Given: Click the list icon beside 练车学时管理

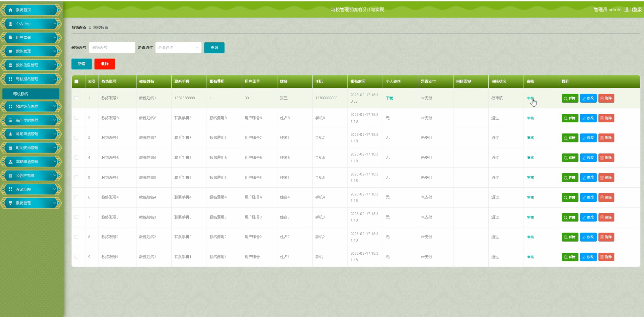Looking at the screenshot, I should [x=10, y=120].
